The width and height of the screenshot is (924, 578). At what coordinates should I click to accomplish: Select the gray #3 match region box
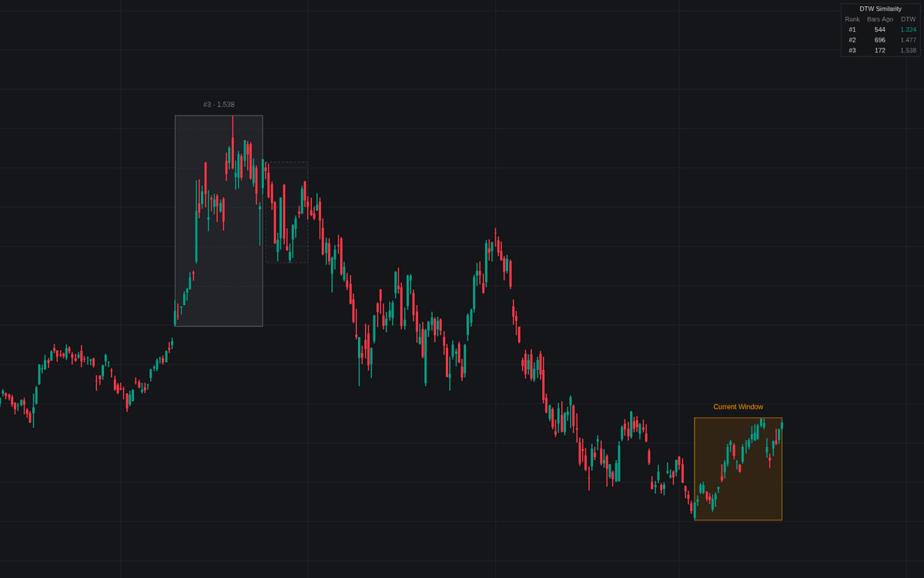click(x=219, y=221)
